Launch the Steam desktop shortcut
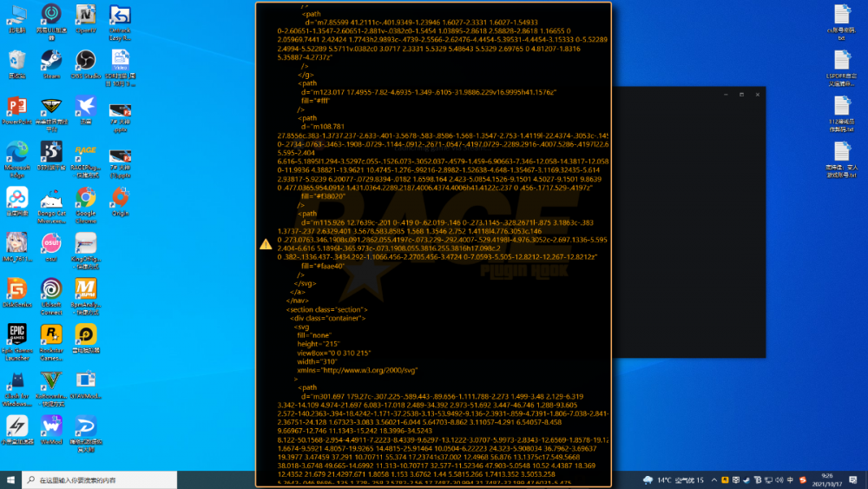Image resolution: width=868 pixels, height=489 pixels. pos(51,65)
